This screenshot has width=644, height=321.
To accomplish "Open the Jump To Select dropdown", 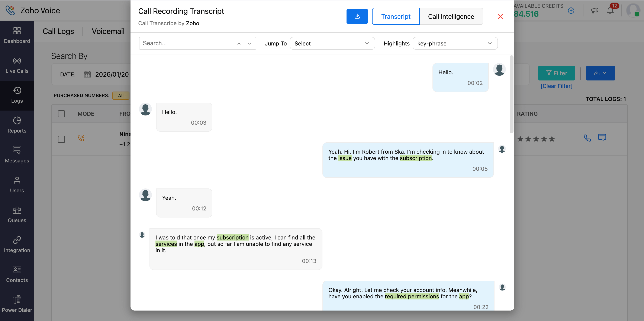I will click(332, 44).
